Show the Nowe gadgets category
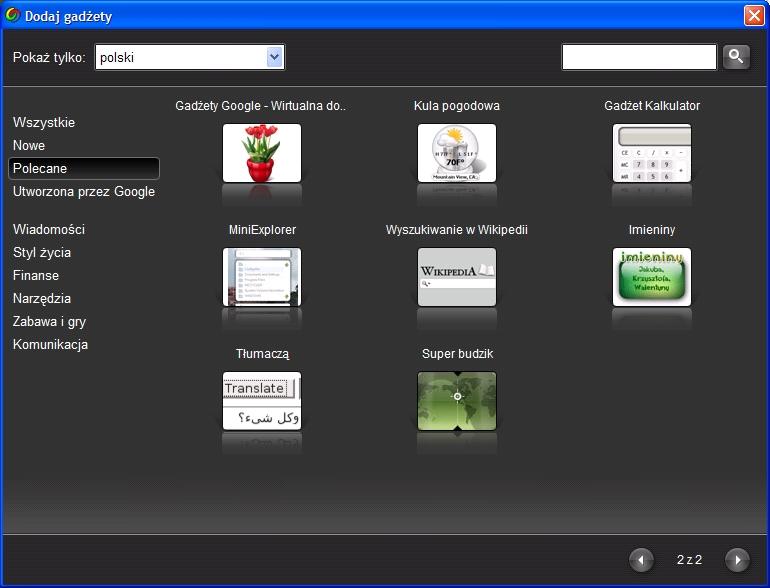Image resolution: width=770 pixels, height=588 pixels. [29, 145]
